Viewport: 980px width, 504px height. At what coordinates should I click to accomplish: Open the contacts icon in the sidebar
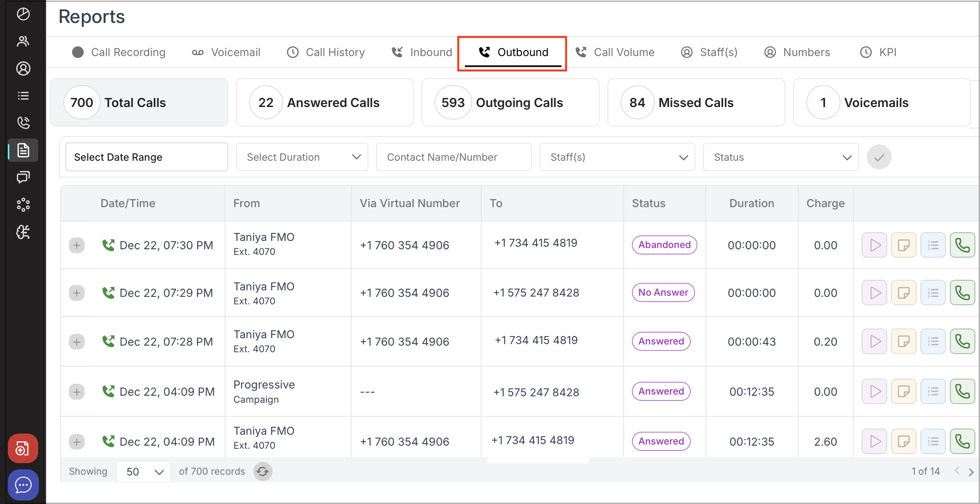tap(23, 41)
